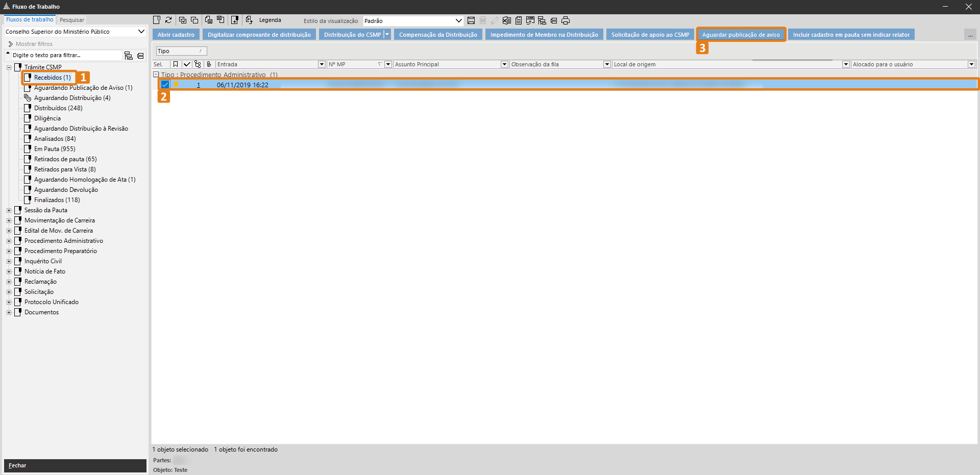Screen dimensions: 980x475
Task: Select Em Pauta (955) queue
Action: point(55,149)
